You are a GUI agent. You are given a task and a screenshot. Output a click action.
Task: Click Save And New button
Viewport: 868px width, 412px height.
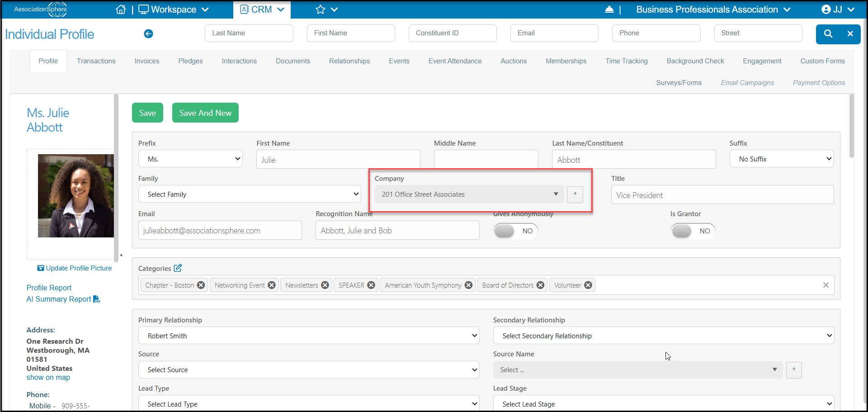(x=205, y=113)
